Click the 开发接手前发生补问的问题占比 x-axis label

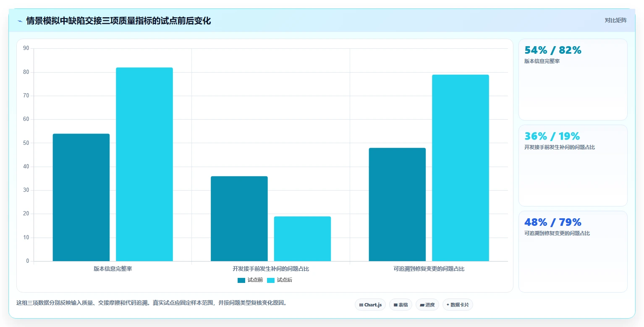[271, 269]
